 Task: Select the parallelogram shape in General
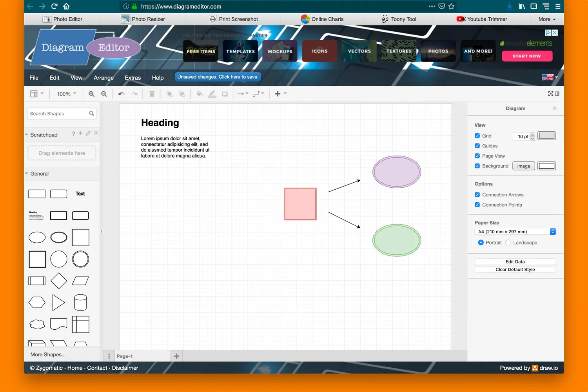[80, 281]
